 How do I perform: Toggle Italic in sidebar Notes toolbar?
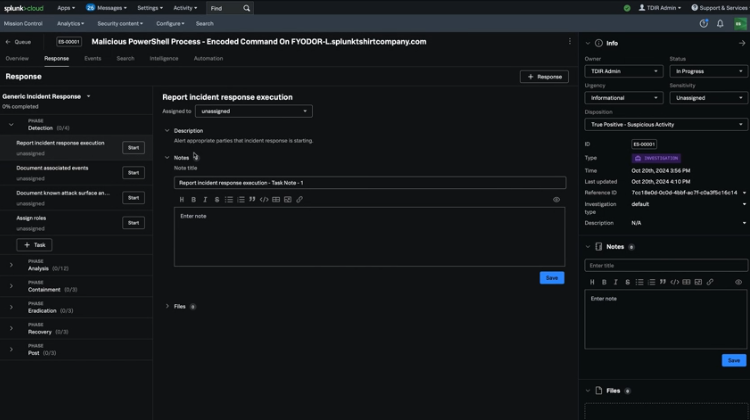click(616, 282)
